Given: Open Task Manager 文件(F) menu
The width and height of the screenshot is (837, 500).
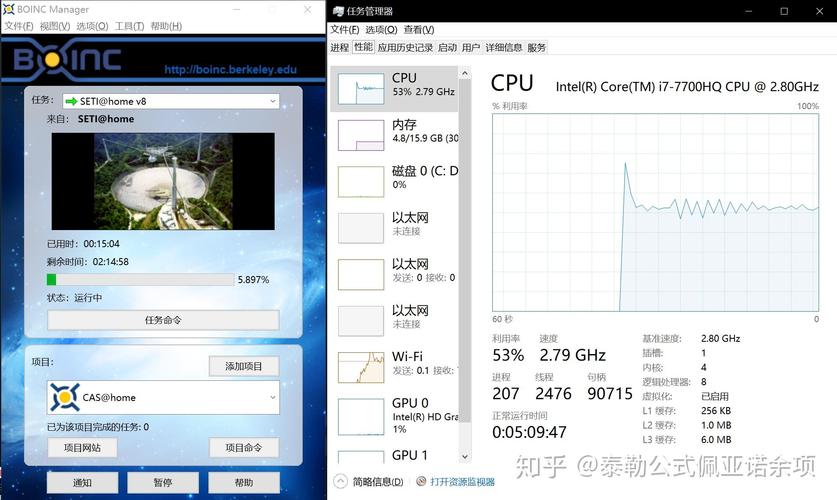Looking at the screenshot, I should point(344,29).
